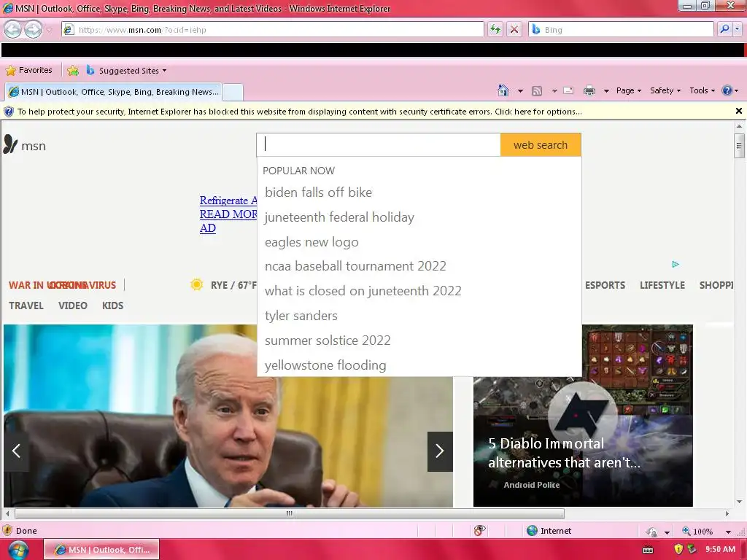The width and height of the screenshot is (747, 560).
Task: Click in the msn web search field
Action: coord(379,145)
